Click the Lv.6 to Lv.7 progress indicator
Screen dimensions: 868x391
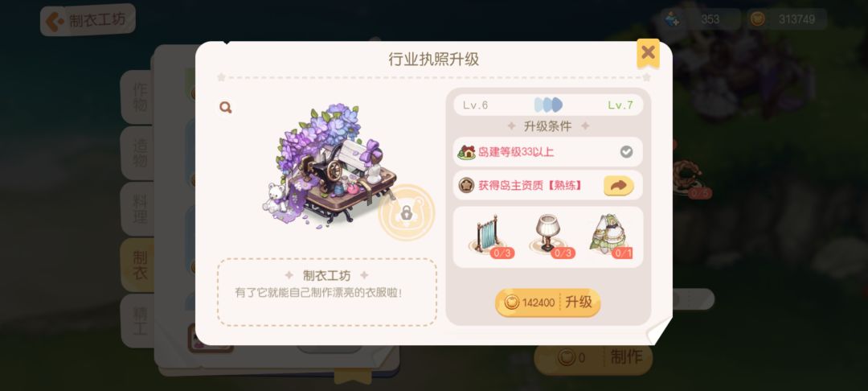pos(548,105)
